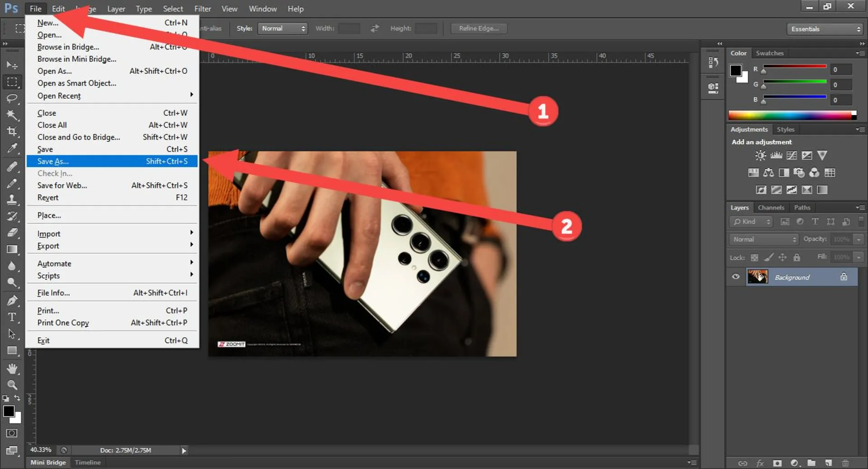Select the Magic Wand tool

[12, 115]
